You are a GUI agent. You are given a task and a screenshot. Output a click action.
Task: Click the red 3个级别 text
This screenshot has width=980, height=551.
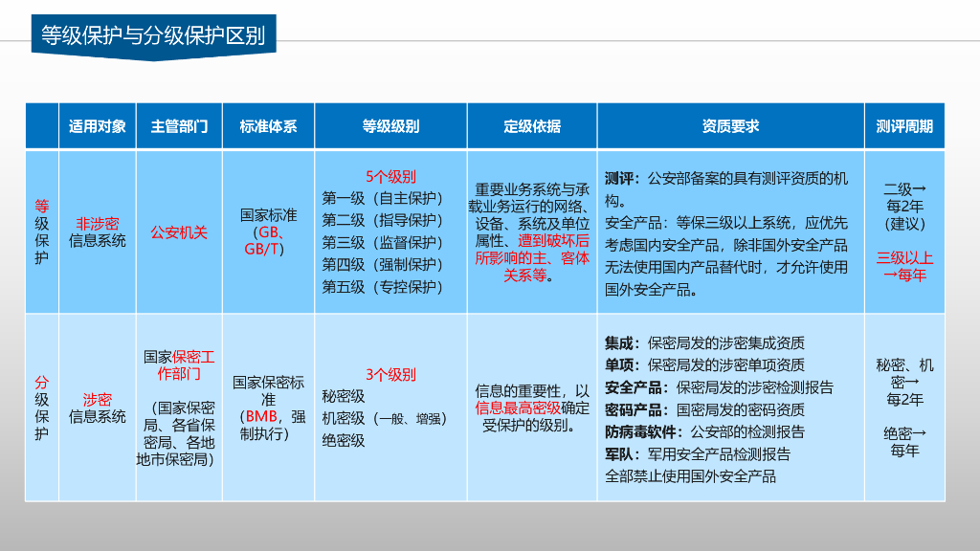click(390, 375)
